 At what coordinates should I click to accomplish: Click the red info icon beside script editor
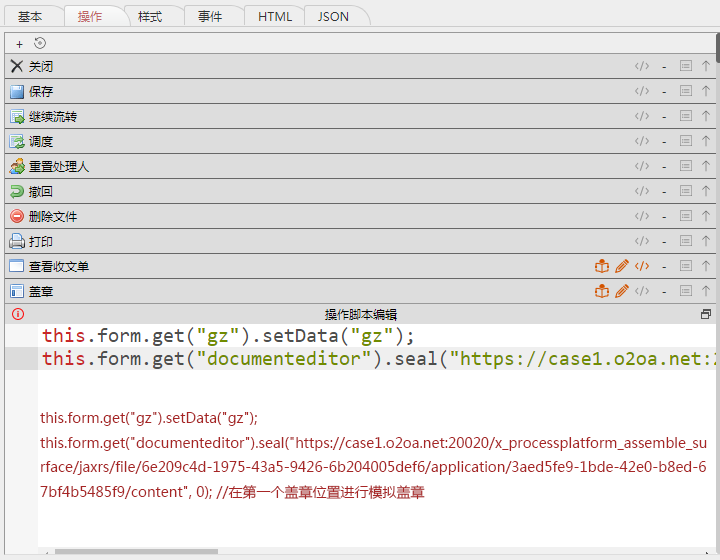tap(17, 314)
